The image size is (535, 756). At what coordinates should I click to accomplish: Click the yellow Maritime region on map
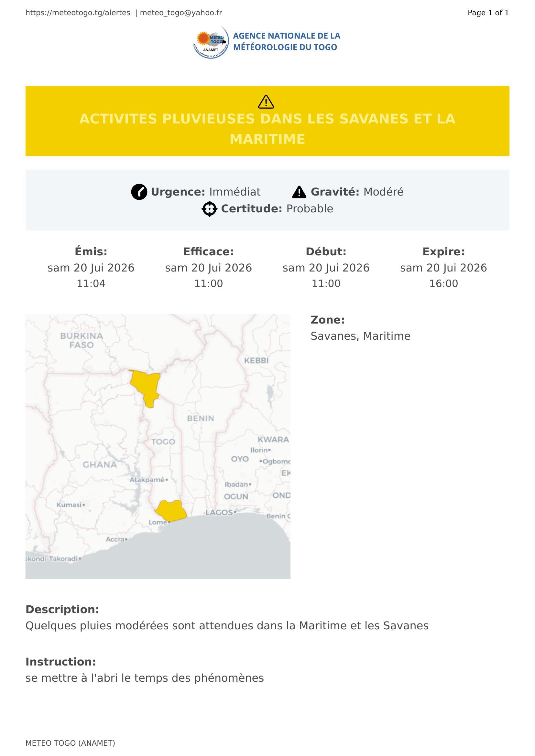click(171, 511)
